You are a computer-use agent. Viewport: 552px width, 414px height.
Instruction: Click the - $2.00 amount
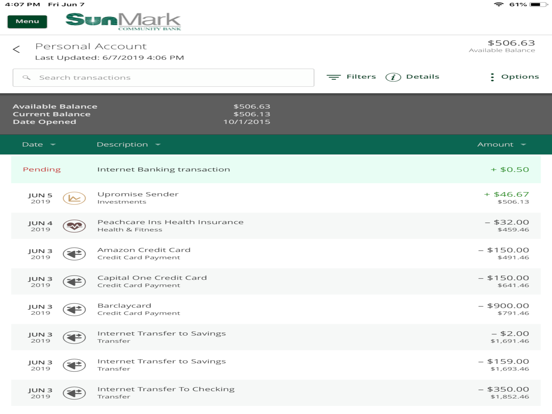(x=510, y=333)
